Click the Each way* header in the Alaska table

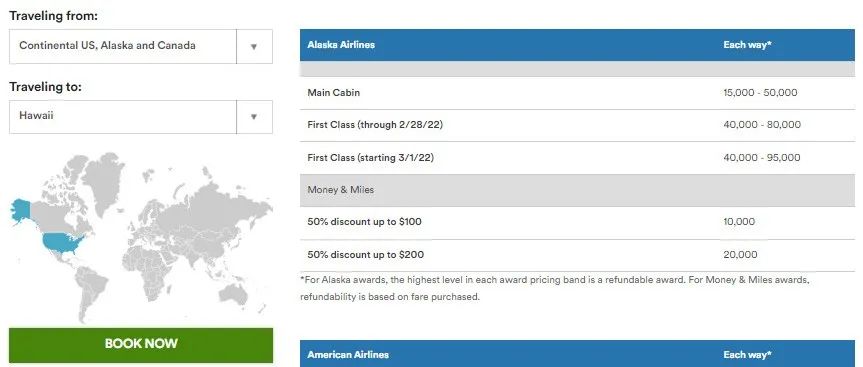(747, 45)
